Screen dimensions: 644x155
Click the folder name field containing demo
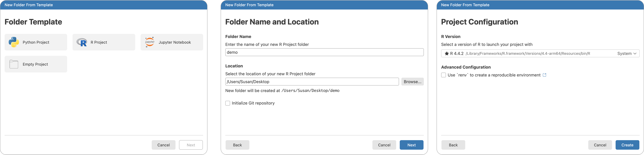point(324,52)
